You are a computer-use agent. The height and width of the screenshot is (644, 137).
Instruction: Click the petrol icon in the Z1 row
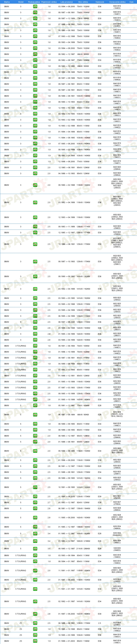35,623
